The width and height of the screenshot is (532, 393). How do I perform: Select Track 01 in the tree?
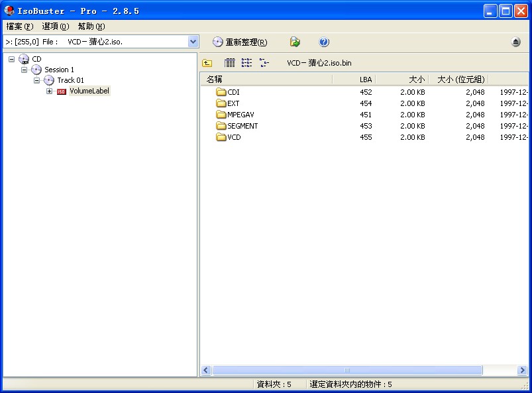pos(71,80)
